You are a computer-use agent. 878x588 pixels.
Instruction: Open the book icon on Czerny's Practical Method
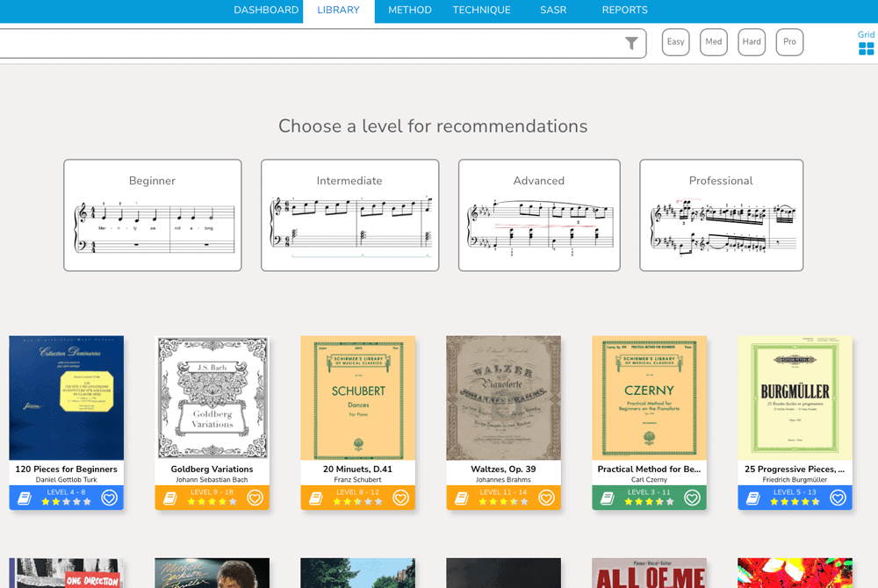pos(607,498)
